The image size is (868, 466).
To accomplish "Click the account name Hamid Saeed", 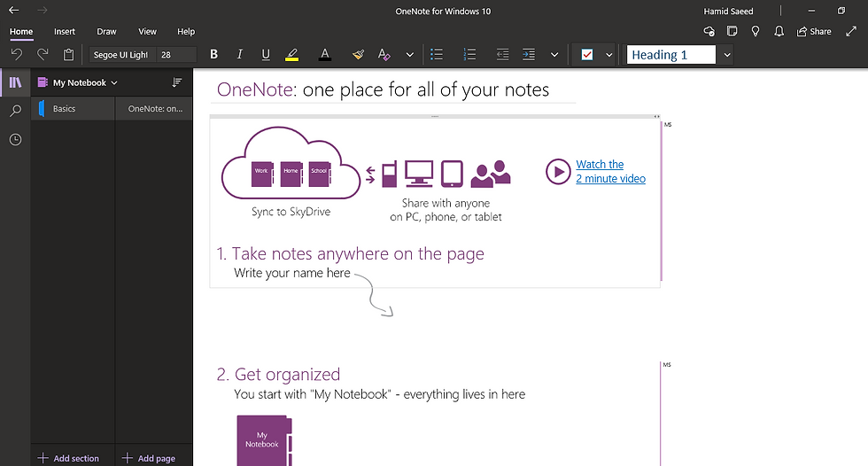I will 728,11.
